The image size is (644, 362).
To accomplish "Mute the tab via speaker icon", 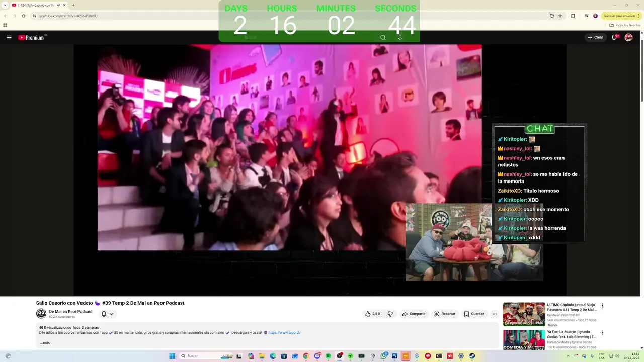I will (58, 5).
